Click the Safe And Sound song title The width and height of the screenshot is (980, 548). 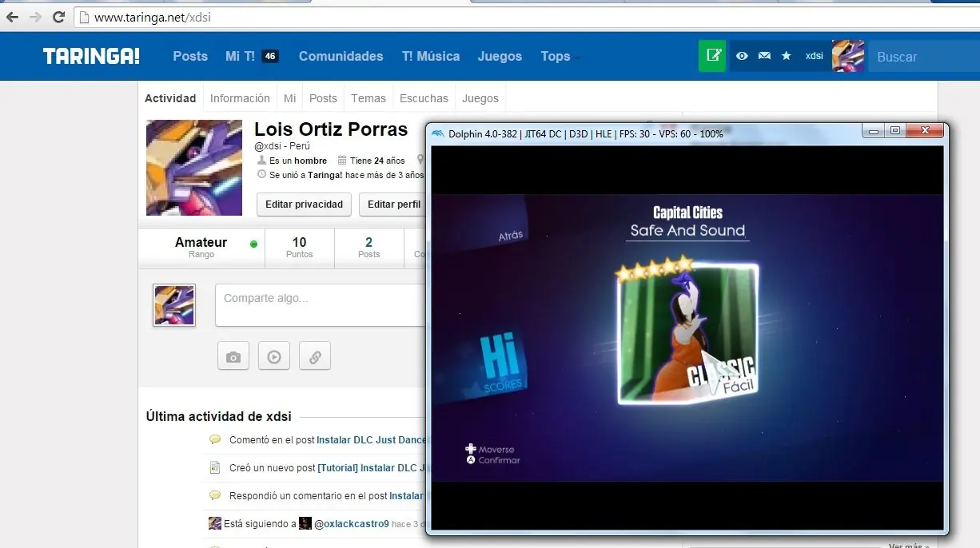(687, 230)
